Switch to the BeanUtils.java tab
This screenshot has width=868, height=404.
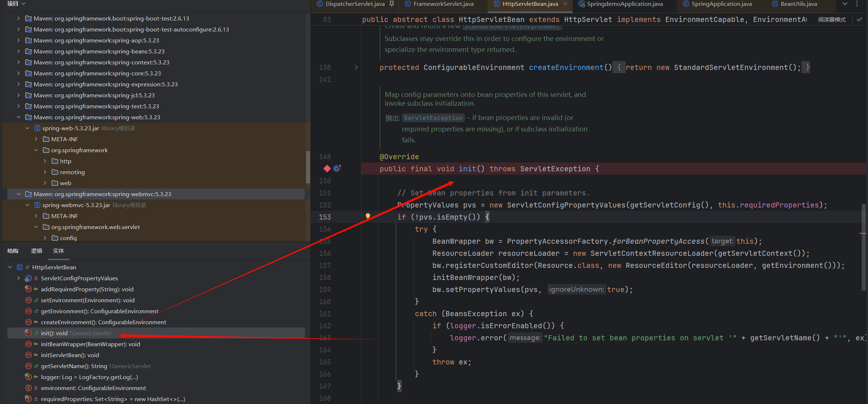pyautogui.click(x=798, y=4)
